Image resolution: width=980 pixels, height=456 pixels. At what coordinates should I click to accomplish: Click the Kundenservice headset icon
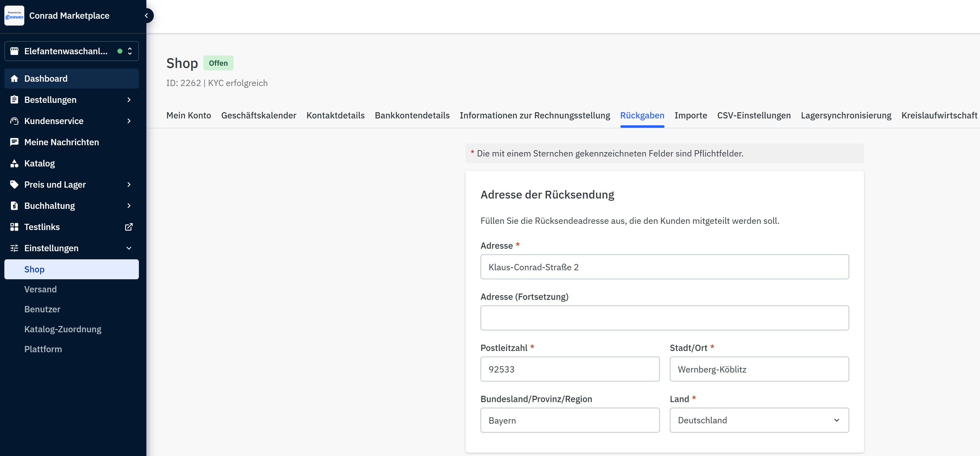click(14, 121)
